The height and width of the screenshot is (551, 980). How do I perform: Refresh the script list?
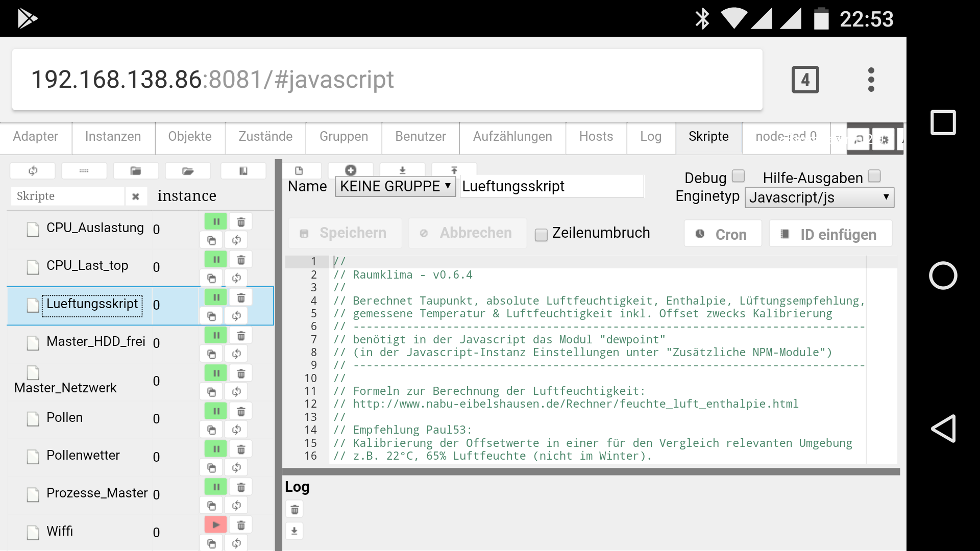(x=33, y=171)
